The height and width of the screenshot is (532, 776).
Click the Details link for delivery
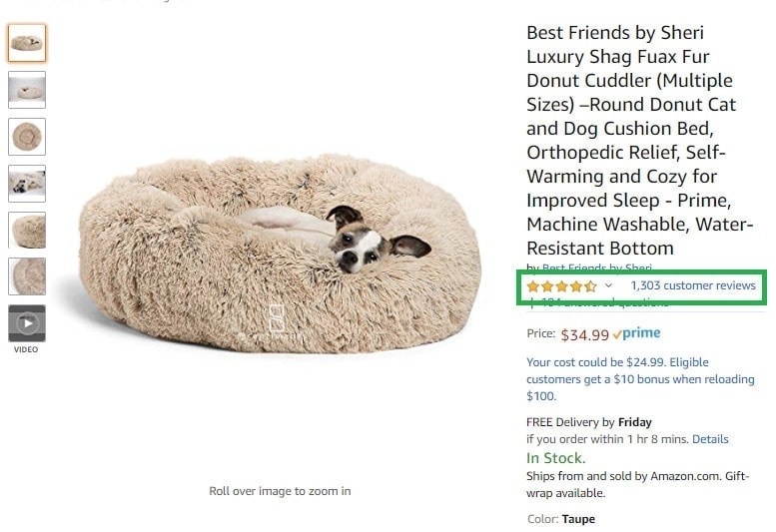click(x=710, y=439)
